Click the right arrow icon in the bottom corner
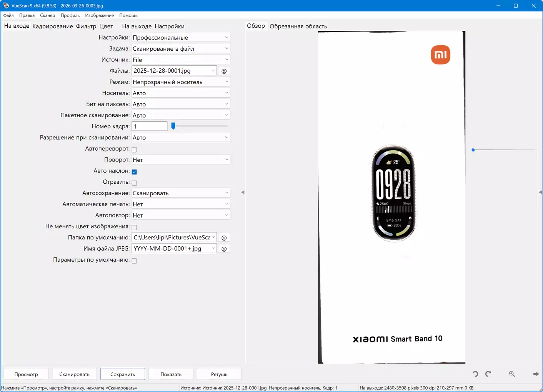 (536, 374)
